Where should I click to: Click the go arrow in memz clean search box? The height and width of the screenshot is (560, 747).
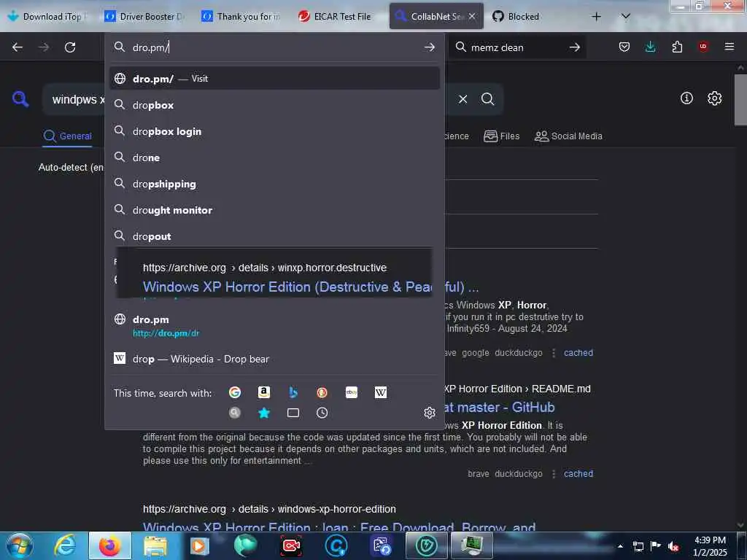pyautogui.click(x=575, y=47)
